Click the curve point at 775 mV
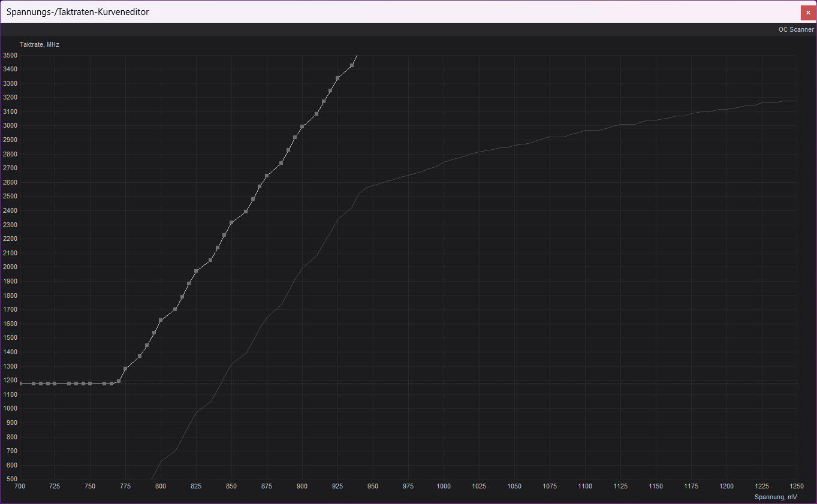Image resolution: width=817 pixels, height=504 pixels. pos(125,369)
